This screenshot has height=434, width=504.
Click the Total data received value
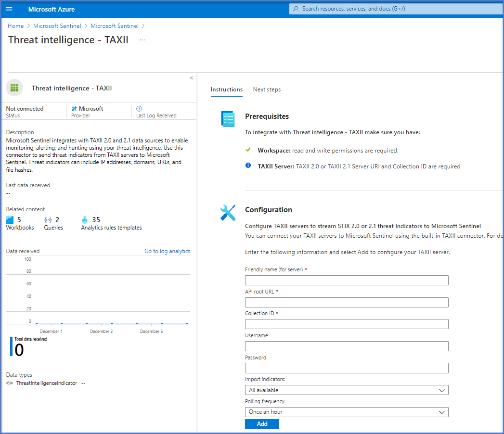pos(19,350)
